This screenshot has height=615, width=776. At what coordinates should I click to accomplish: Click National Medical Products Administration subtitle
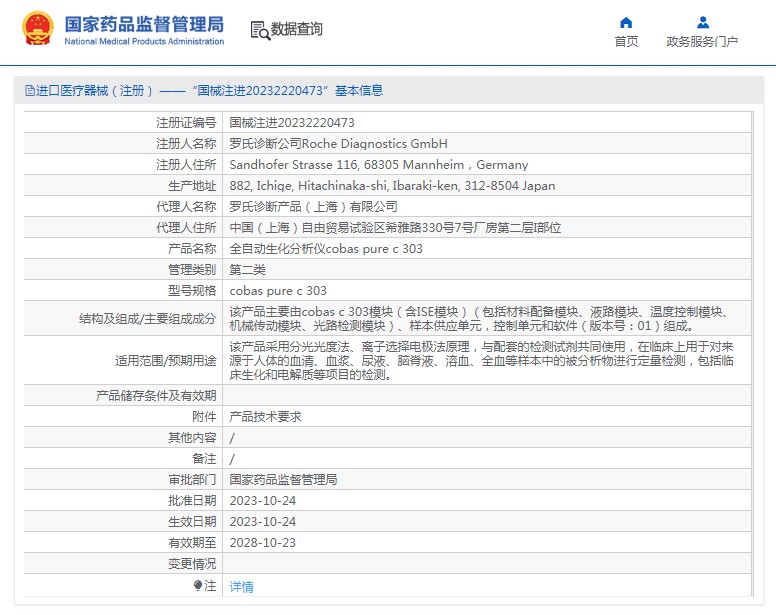tap(144, 42)
